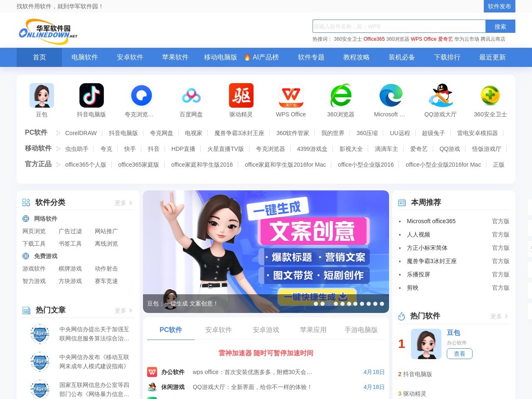This screenshot has width=532, height=399.
Task: Click the 软件发布 button at top
Action: click(x=500, y=6)
